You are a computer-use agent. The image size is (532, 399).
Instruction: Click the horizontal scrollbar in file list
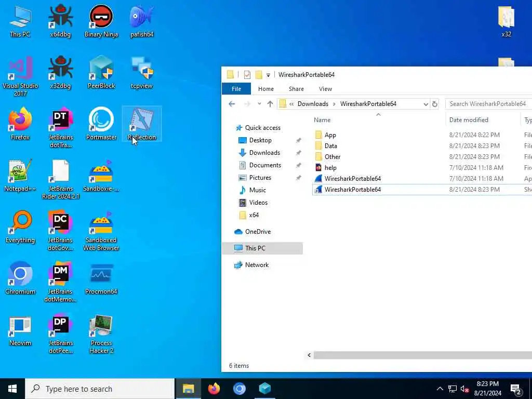point(423,355)
